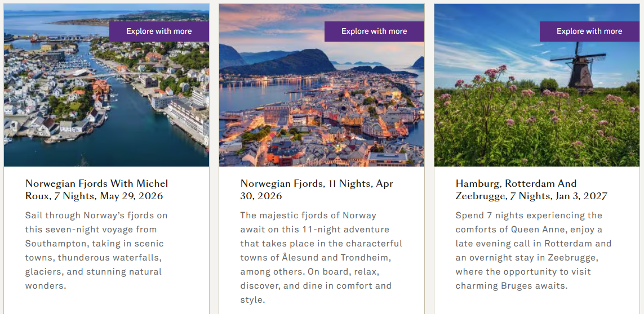Screen dimensions: 644x314
Task: Open Norwegian Fjords With Michel Roux title link
Action: click(96, 190)
